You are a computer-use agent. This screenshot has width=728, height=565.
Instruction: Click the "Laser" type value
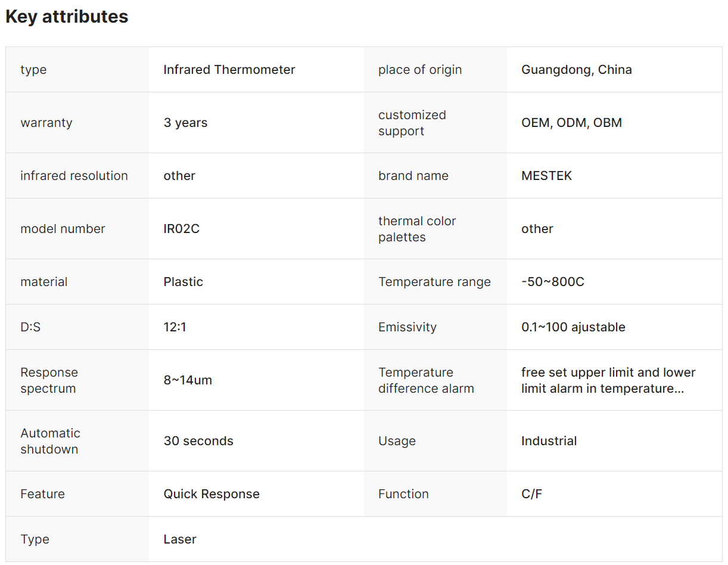pos(180,539)
